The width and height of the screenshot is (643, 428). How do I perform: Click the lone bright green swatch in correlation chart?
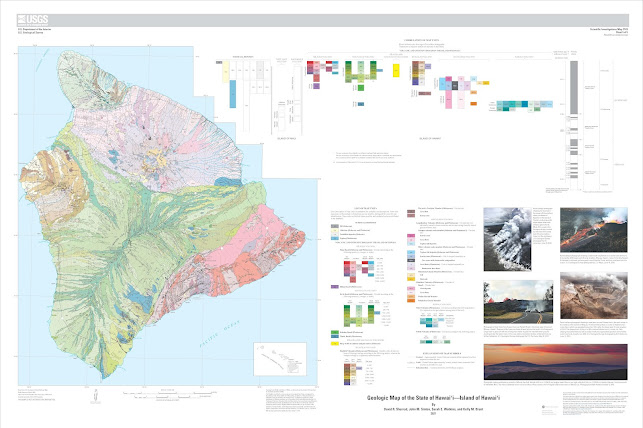click(360, 88)
